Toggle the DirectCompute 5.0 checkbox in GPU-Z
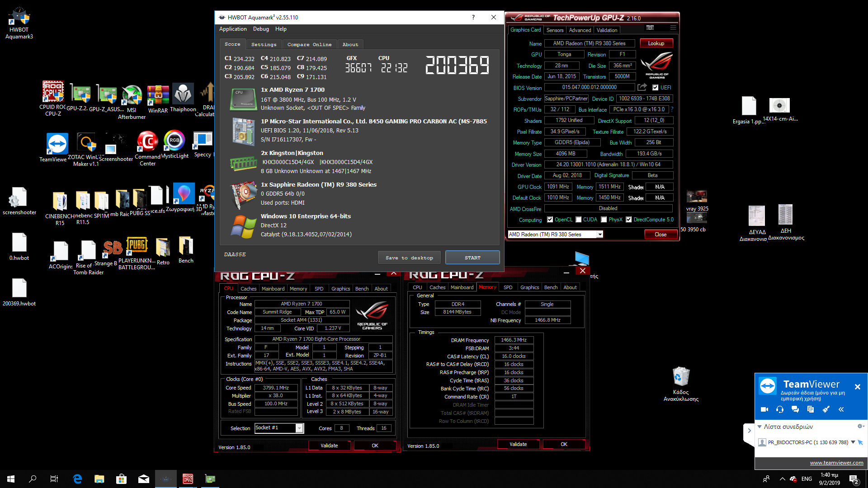Viewport: 868px width, 488px height. click(629, 220)
